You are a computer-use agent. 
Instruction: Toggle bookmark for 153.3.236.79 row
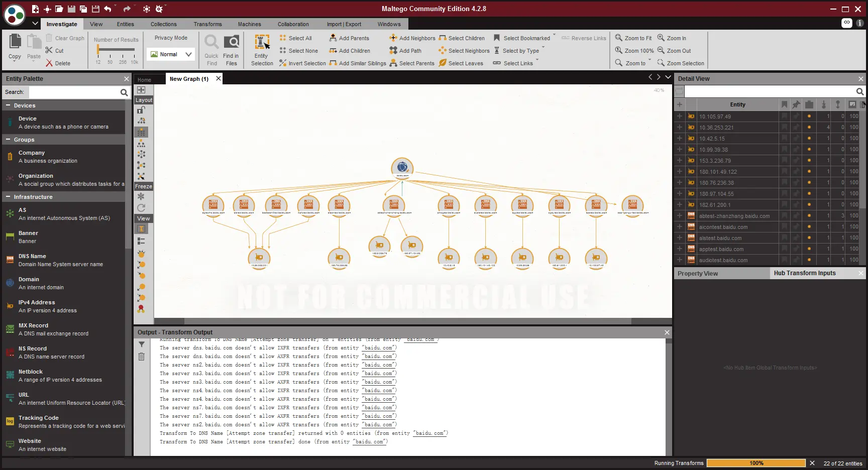784,160
